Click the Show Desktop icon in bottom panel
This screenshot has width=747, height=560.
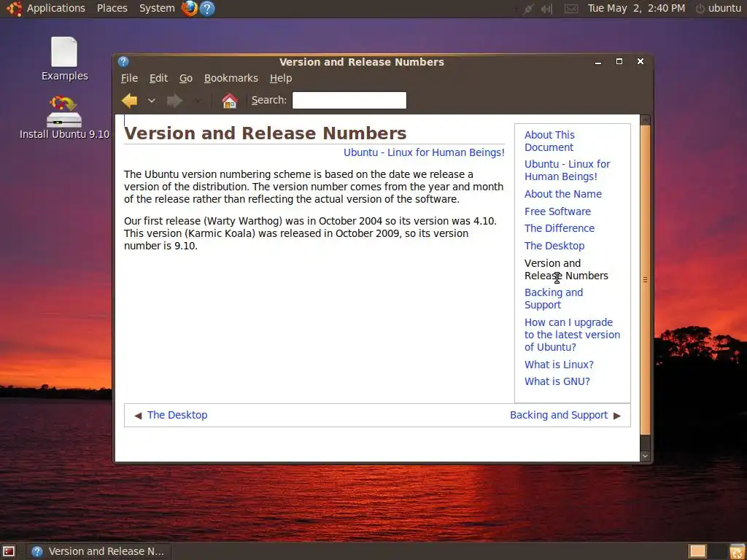pyautogui.click(x=9, y=551)
